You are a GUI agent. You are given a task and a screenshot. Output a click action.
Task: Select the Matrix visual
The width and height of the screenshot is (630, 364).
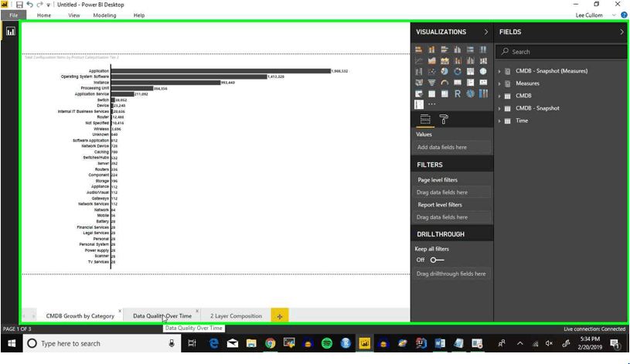click(444, 94)
